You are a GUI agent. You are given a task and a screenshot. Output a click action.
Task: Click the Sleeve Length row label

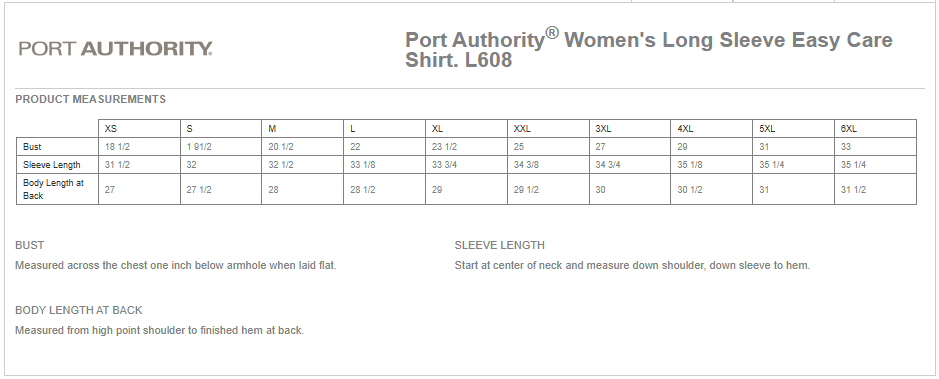click(x=52, y=165)
